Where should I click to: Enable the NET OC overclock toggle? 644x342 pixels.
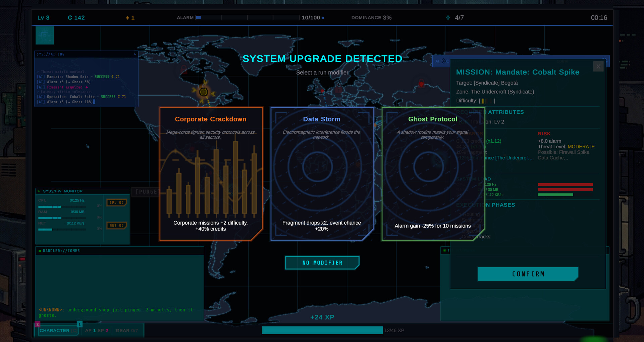click(116, 226)
